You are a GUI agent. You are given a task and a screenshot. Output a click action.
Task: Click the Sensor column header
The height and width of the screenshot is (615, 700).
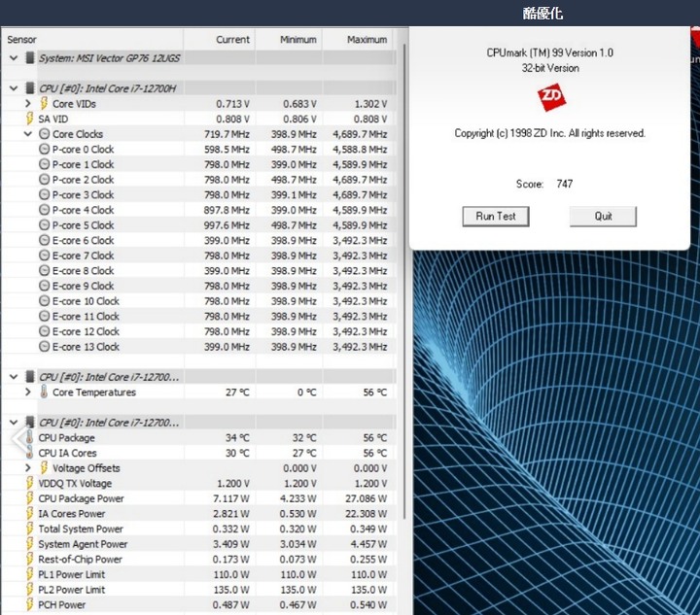point(92,39)
